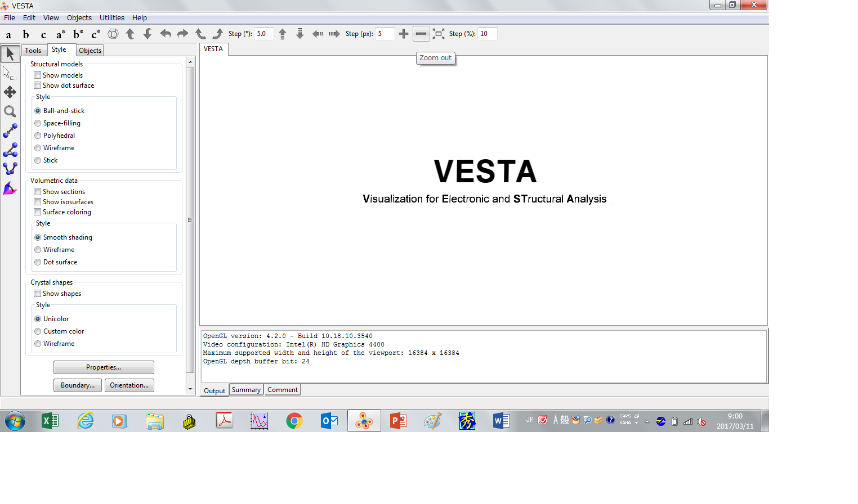Switch to the Objects side tab

(x=90, y=51)
